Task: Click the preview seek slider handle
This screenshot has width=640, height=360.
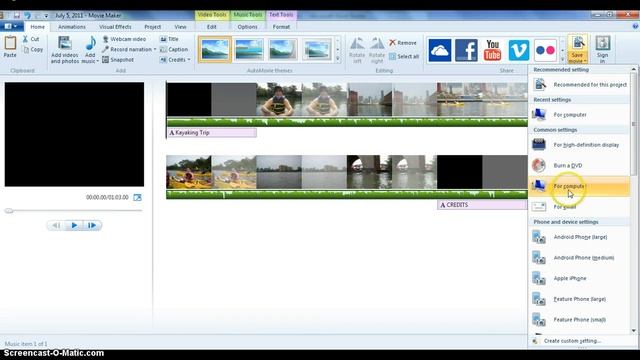Action: pyautogui.click(x=9, y=211)
